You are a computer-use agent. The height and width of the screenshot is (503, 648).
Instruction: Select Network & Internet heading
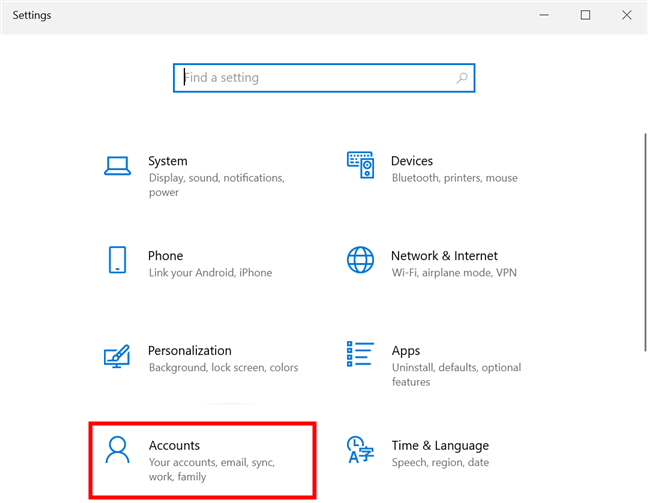point(444,256)
